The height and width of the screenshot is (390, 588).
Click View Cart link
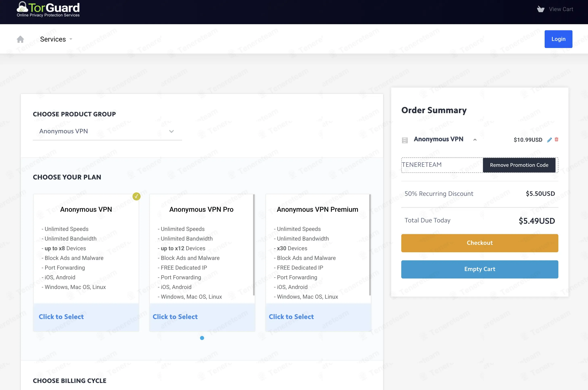point(561,9)
